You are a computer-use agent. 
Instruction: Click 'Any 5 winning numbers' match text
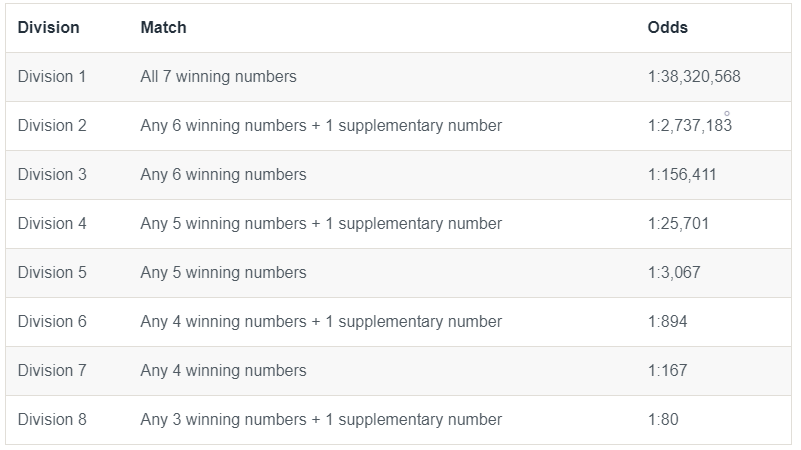pos(223,273)
